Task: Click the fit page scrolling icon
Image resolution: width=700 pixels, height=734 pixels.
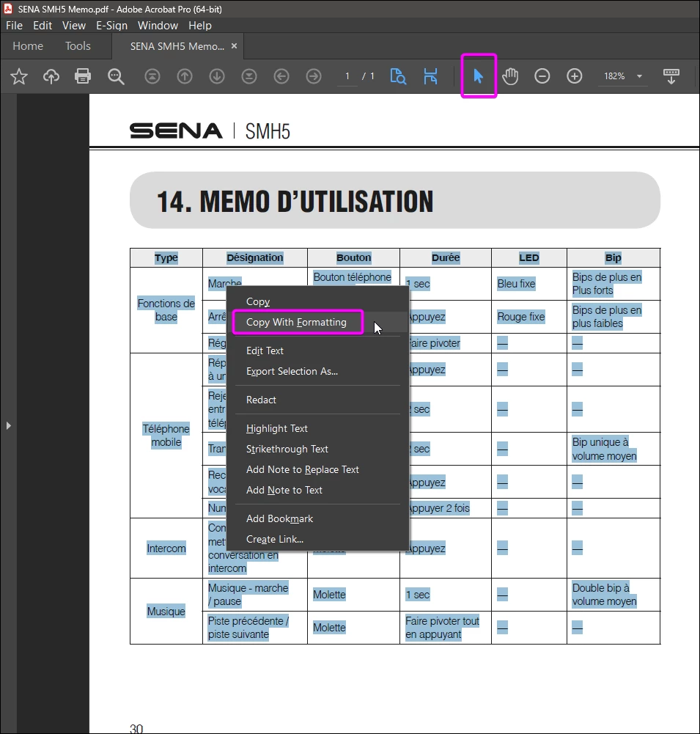Action: [x=430, y=76]
